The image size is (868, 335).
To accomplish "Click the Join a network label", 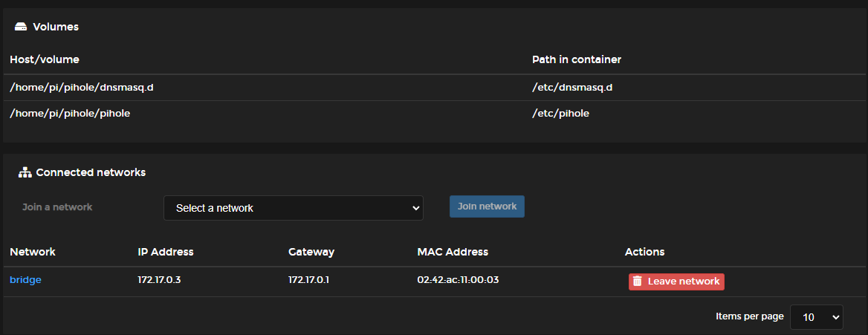I will coord(57,207).
